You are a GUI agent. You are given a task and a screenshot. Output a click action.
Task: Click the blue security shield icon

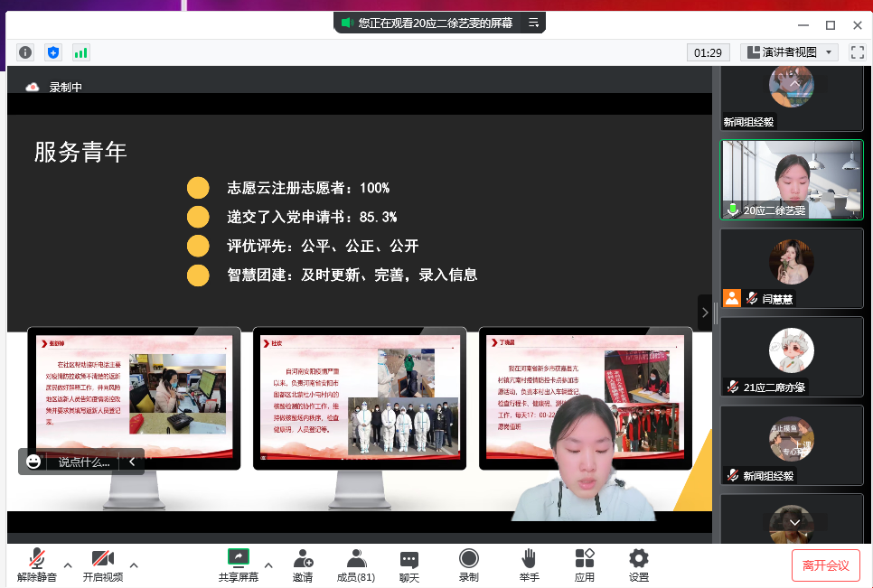click(53, 52)
